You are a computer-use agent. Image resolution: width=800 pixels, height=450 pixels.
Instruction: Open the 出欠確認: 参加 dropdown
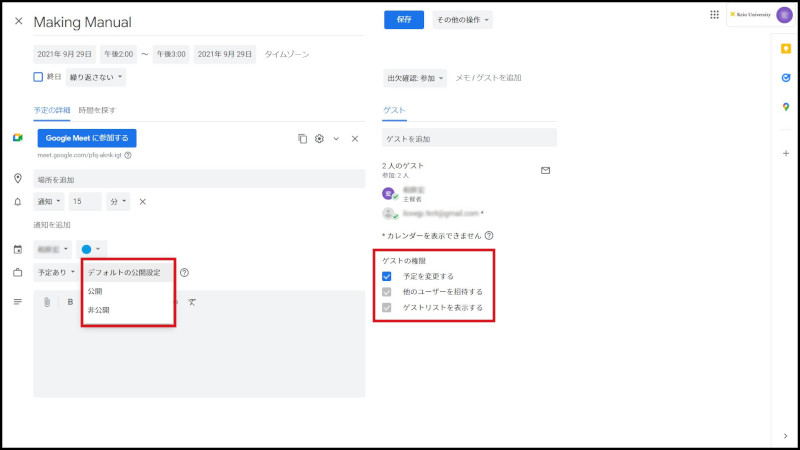(x=414, y=78)
